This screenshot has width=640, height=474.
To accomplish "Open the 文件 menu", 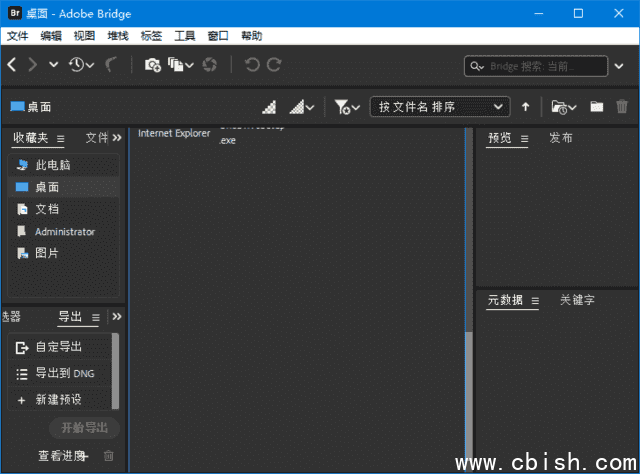I will point(18,36).
